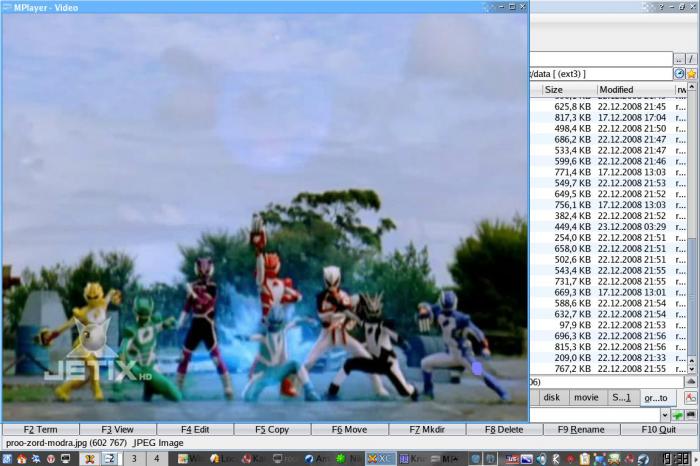The height and width of the screenshot is (466, 700).
Task: Click the KDE 'K' system tray icon
Action: (556, 459)
